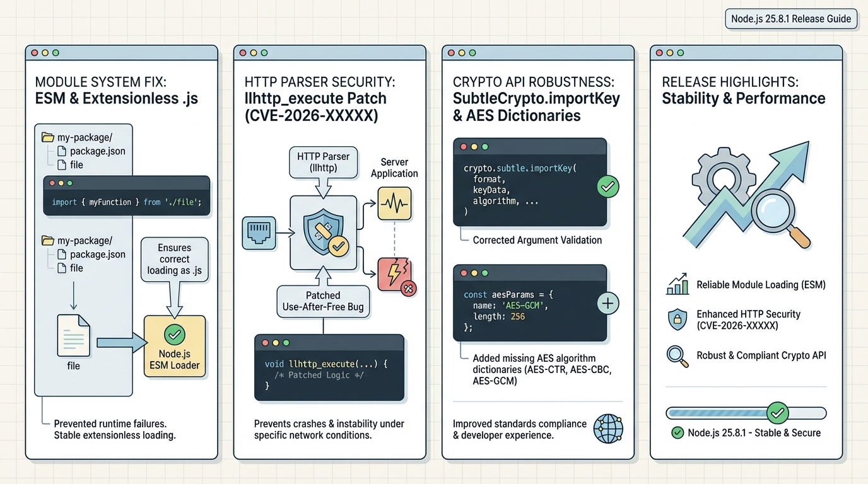Image resolution: width=868 pixels, height=484 pixels.
Task: Click the bar chart icon beside Reliable Module Loading
Action: click(677, 285)
